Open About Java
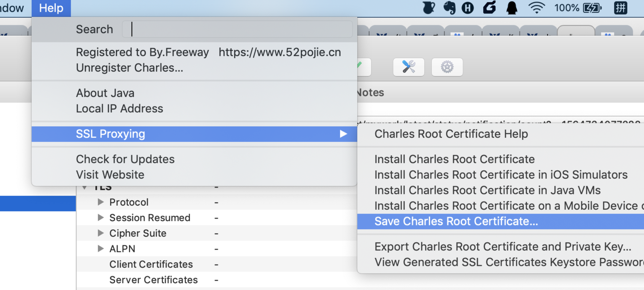644x290 pixels. [194, 93]
